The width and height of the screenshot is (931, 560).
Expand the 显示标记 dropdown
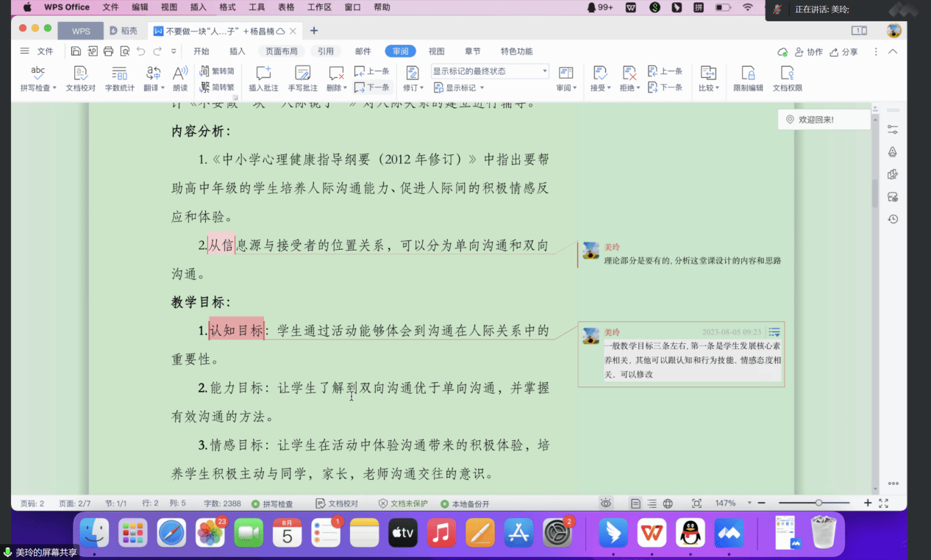(x=460, y=87)
